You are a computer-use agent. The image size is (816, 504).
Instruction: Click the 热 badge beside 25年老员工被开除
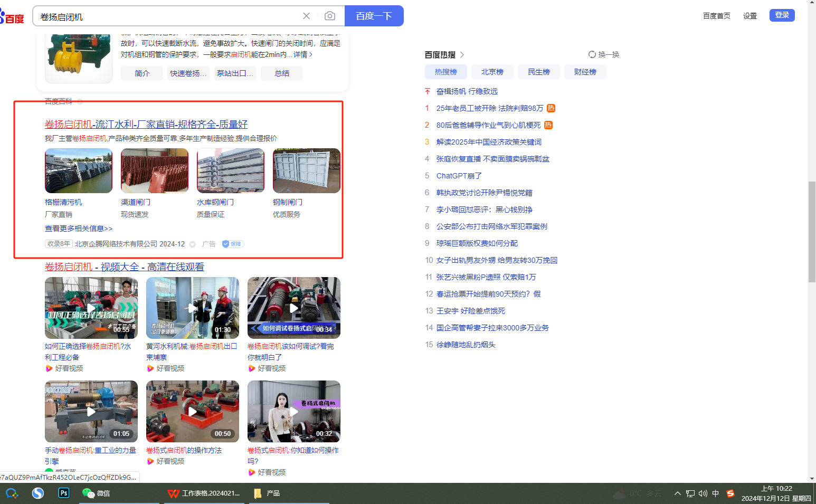(551, 108)
